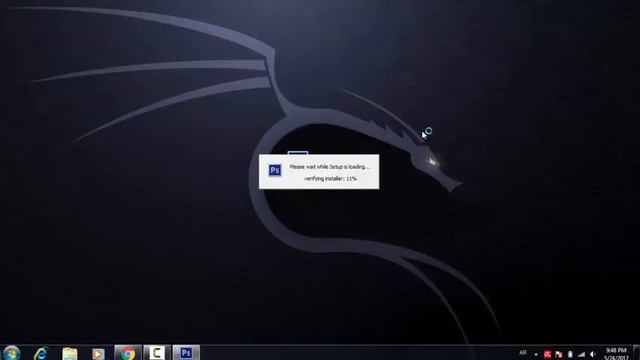640x360 pixels.
Task: Open the volume speaker tray icon
Action: pyautogui.click(x=593, y=355)
